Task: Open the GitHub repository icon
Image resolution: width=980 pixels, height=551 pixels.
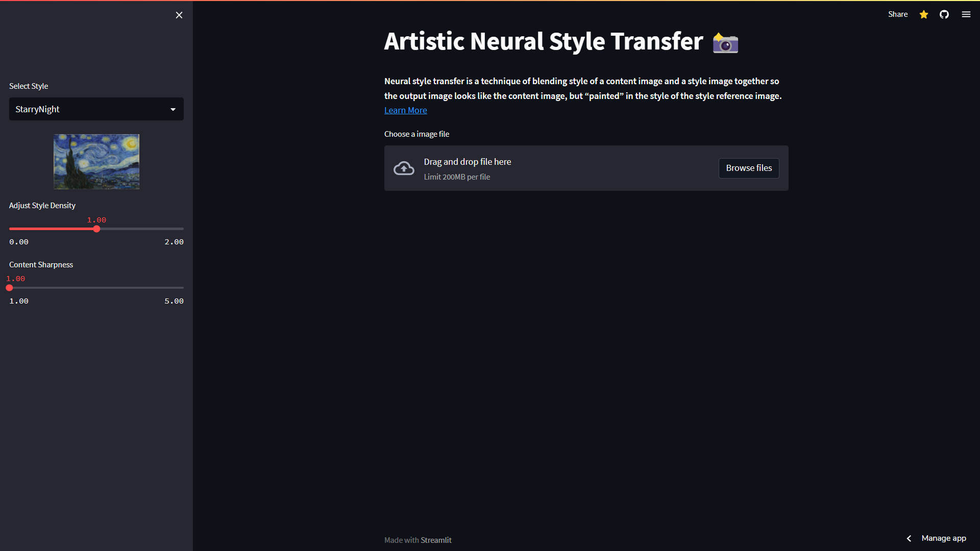Action: [x=944, y=14]
